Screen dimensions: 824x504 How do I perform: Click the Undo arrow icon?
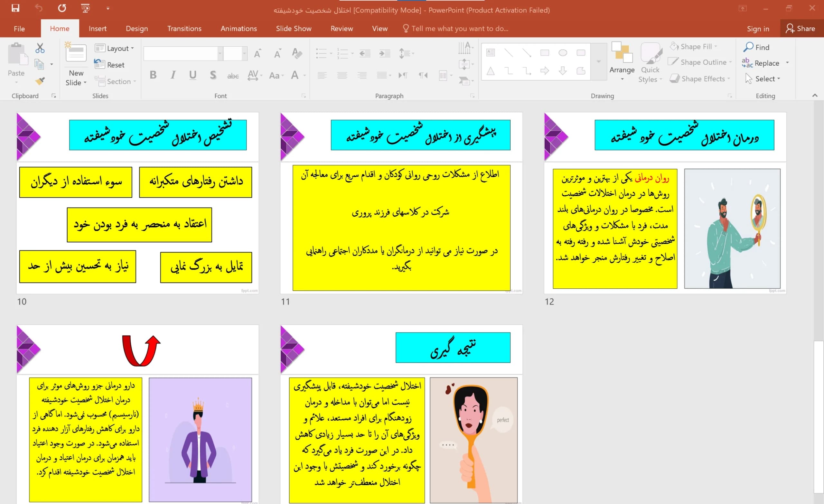[39, 8]
